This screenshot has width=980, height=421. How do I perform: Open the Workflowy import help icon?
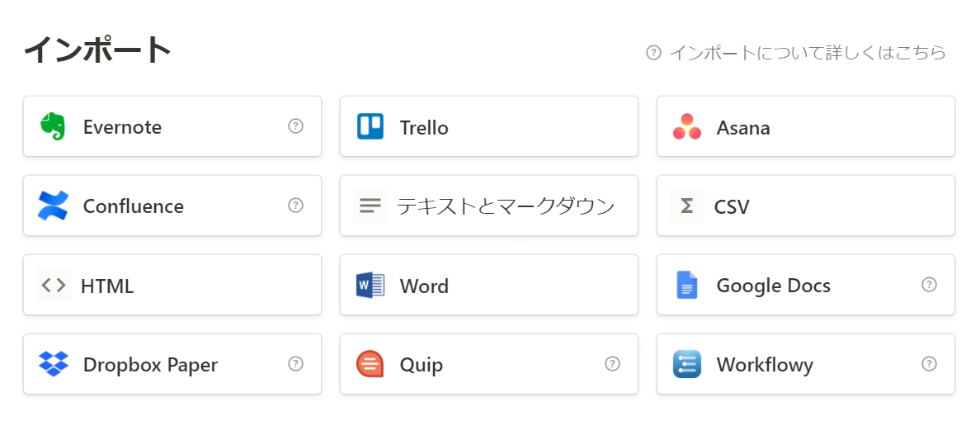click(930, 363)
